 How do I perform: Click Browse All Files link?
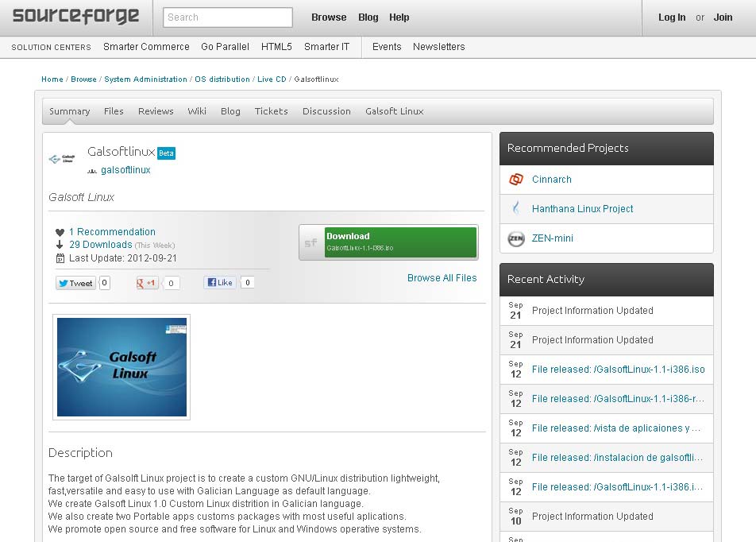coord(442,278)
